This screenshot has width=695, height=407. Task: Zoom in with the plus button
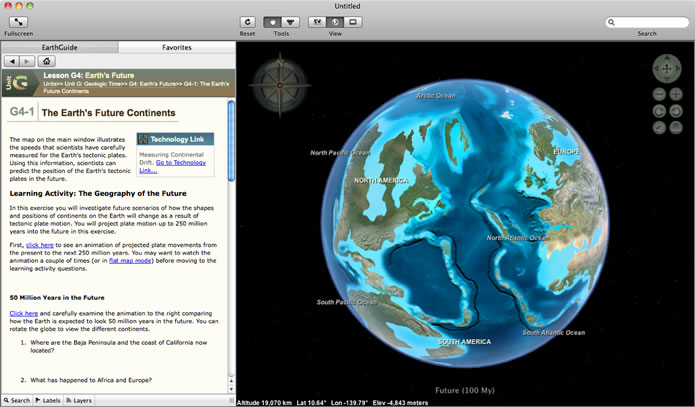point(675,94)
